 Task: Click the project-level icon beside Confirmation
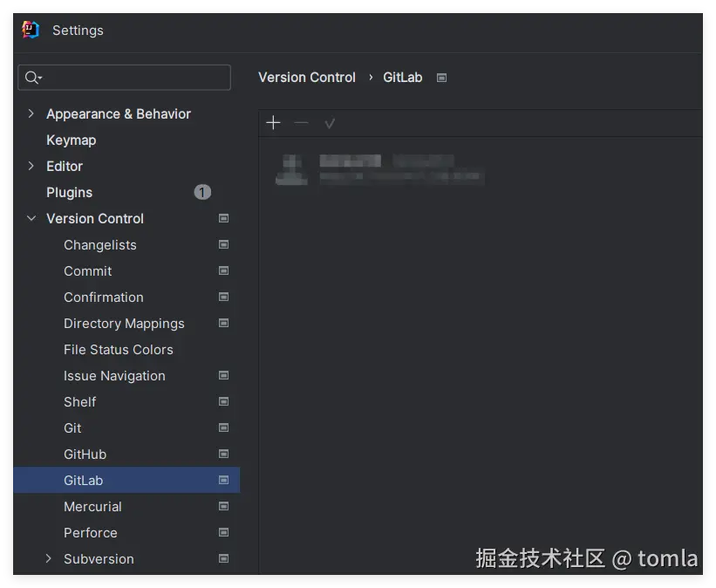click(x=224, y=297)
